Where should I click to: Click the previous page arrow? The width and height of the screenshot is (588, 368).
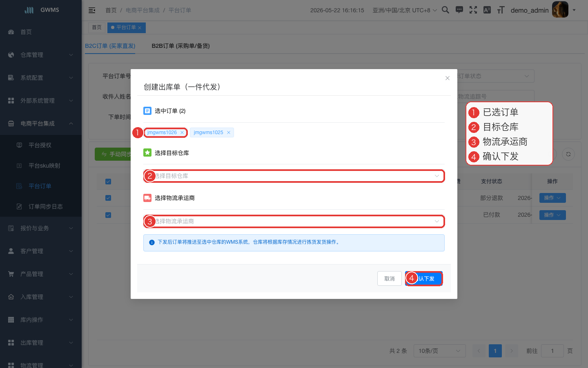tap(479, 351)
